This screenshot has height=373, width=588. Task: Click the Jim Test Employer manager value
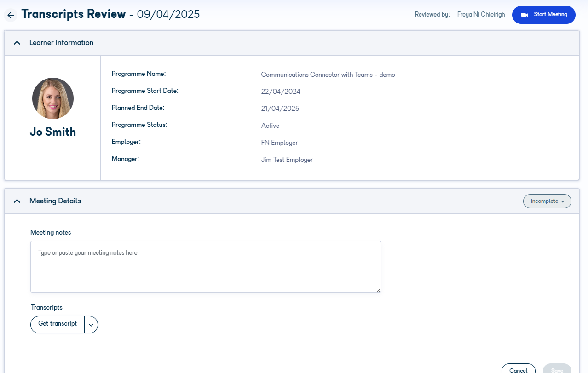[287, 160]
